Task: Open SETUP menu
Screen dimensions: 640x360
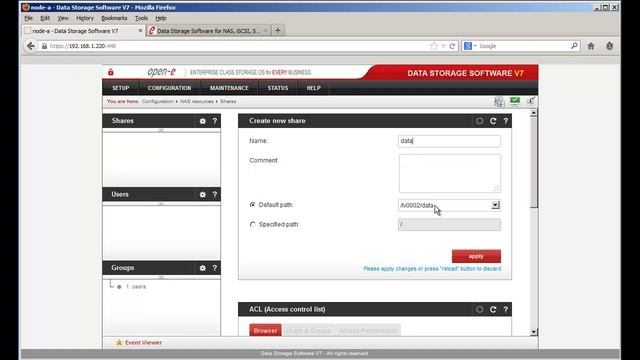Action: (121, 88)
